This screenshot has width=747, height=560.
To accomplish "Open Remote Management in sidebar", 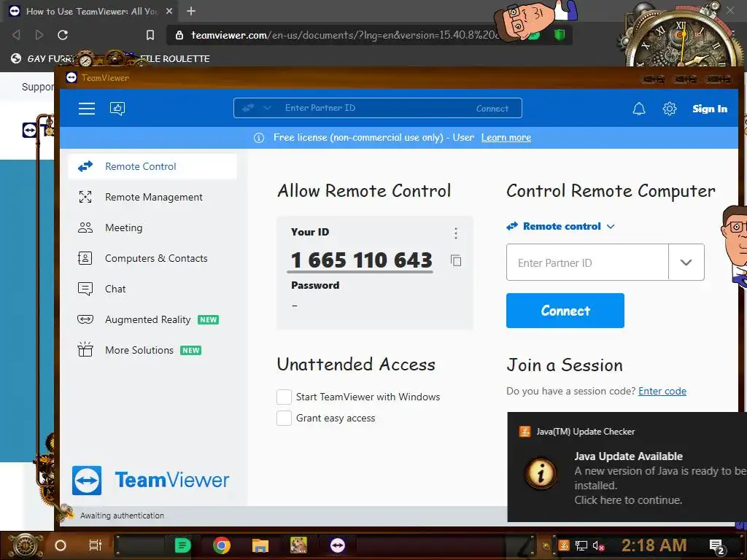I will (x=152, y=197).
